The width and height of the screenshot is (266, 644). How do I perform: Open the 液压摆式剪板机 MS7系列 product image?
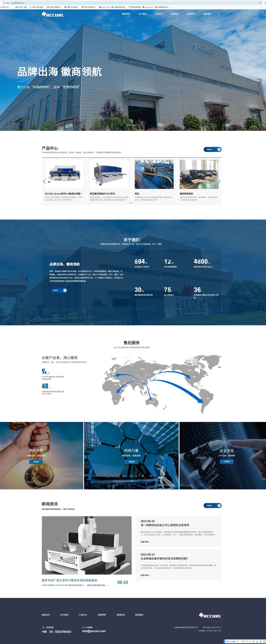point(109,174)
